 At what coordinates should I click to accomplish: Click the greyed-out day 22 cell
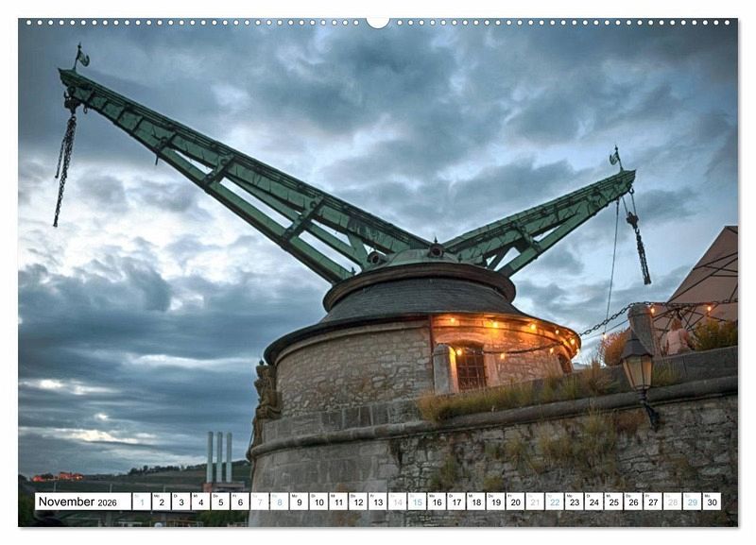555,502
